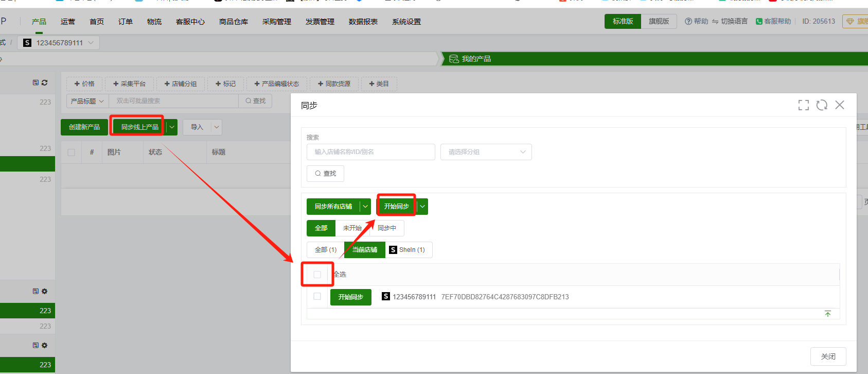This screenshot has width=868, height=374.
Task: Click the switch language icon
Action: (x=715, y=22)
